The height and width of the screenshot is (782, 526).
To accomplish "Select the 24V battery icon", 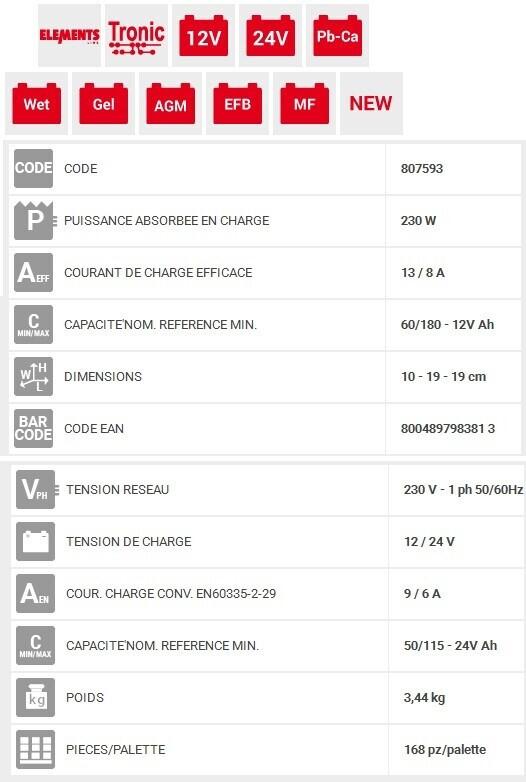I will coord(270,35).
